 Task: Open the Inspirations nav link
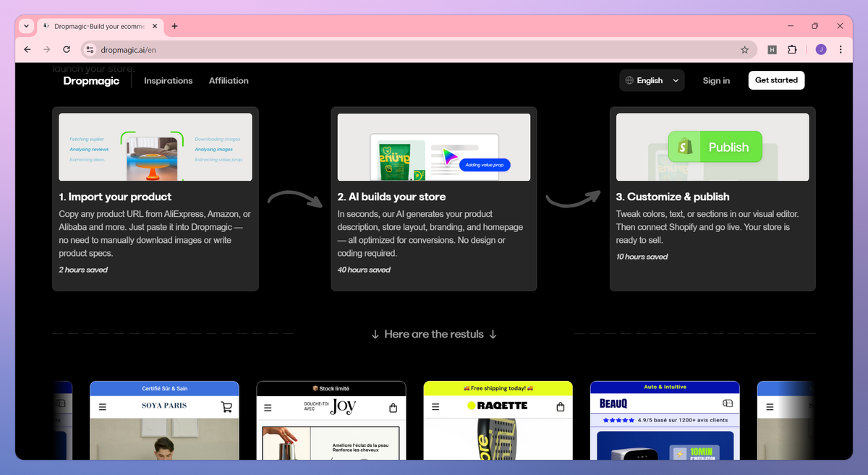(x=169, y=81)
